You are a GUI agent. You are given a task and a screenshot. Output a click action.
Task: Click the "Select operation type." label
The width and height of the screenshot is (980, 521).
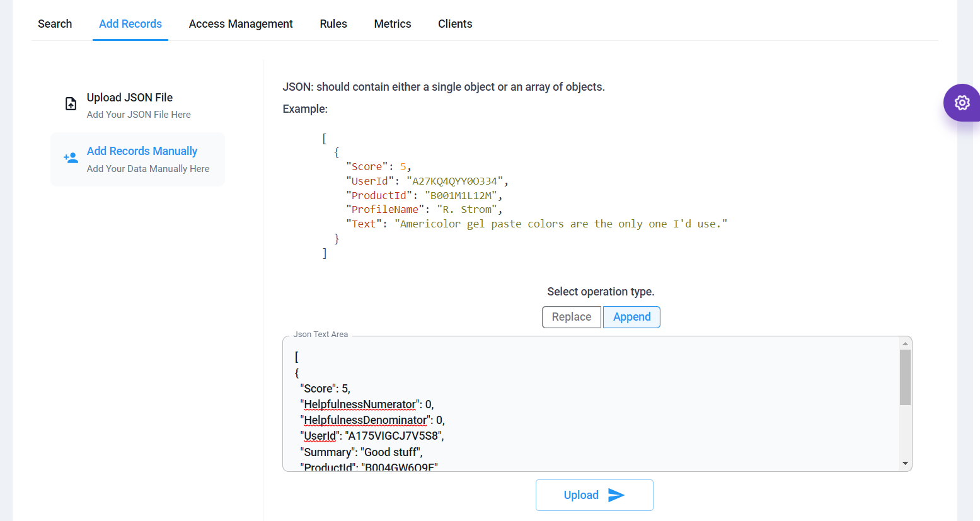click(x=601, y=292)
